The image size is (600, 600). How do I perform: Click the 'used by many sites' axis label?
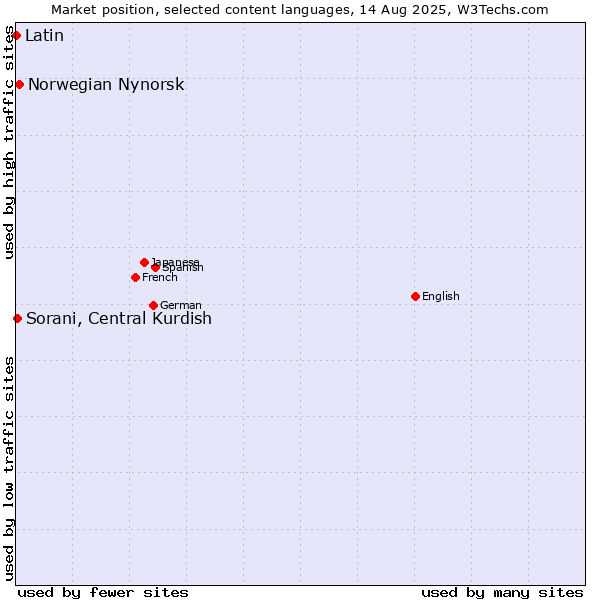[502, 593]
